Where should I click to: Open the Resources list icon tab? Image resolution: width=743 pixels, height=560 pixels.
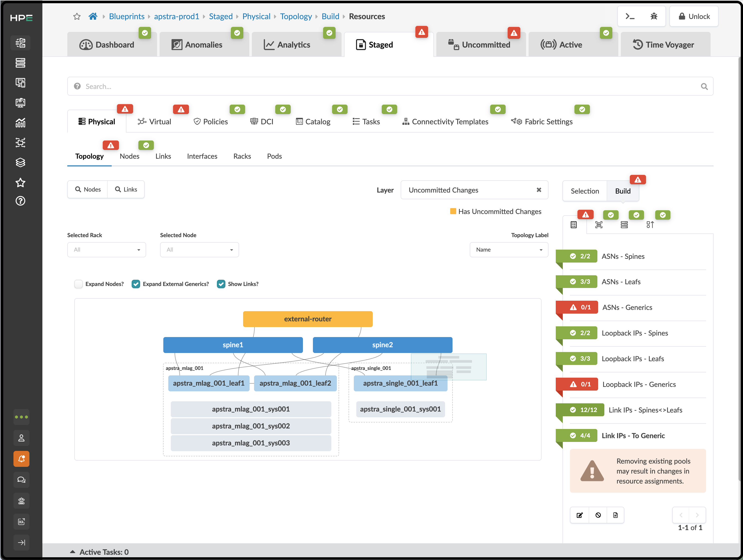pos(574,225)
